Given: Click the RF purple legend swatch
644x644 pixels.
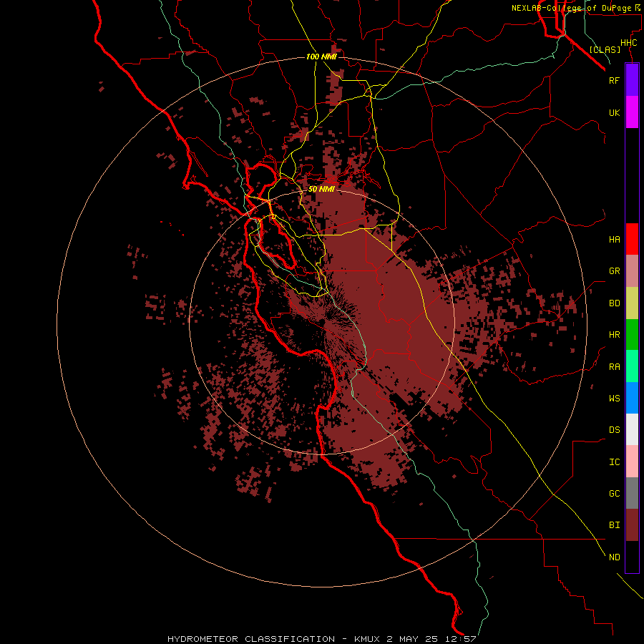Looking at the screenshot, I should click(x=632, y=80).
